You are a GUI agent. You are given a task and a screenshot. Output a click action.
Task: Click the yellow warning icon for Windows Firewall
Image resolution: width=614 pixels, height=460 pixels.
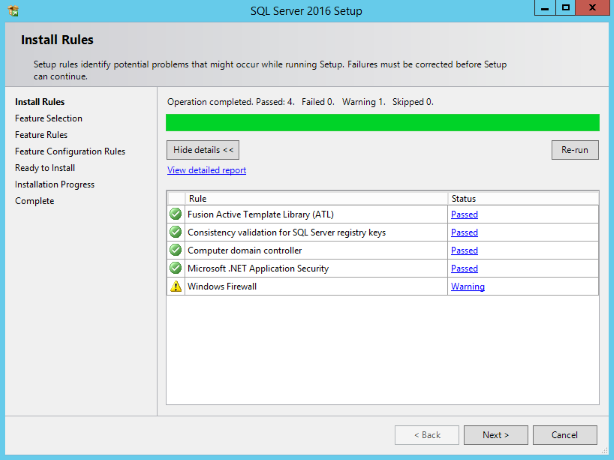tap(176, 286)
